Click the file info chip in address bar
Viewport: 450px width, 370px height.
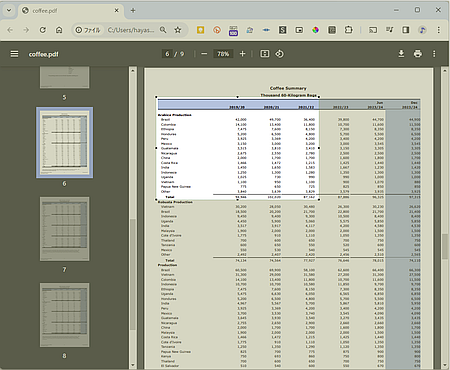(88, 30)
